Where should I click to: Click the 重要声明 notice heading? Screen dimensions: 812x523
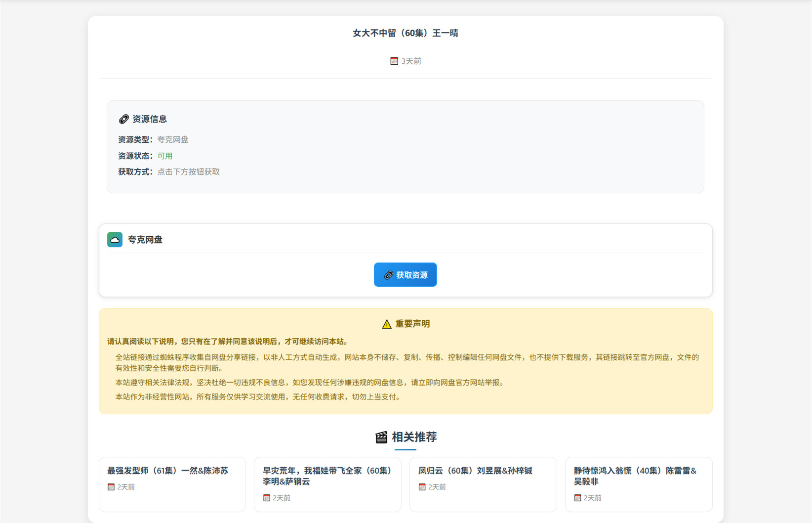412,324
